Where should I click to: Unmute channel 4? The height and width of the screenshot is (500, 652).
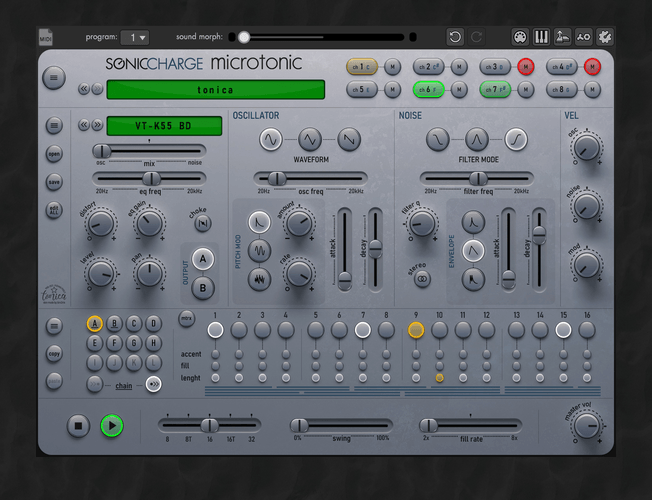coord(592,67)
